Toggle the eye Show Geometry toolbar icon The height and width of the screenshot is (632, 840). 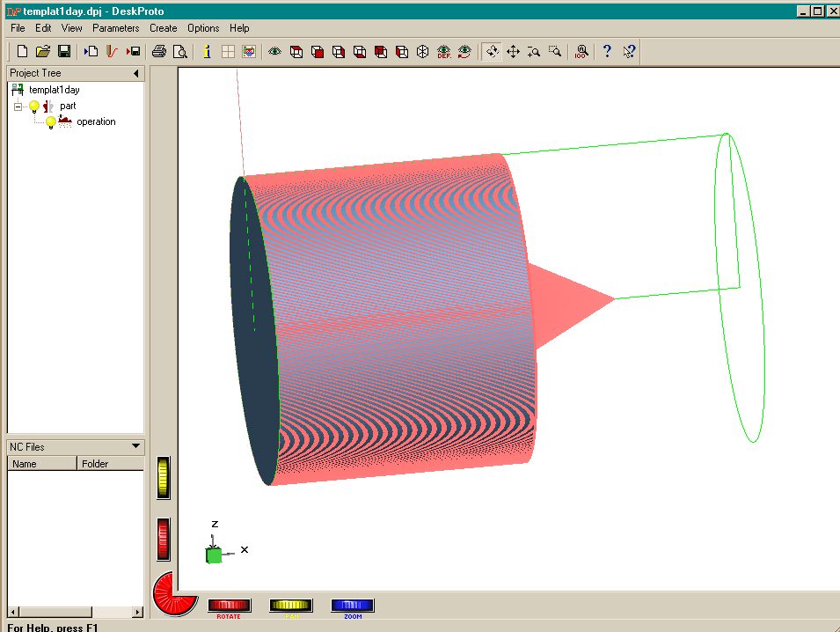pos(274,52)
